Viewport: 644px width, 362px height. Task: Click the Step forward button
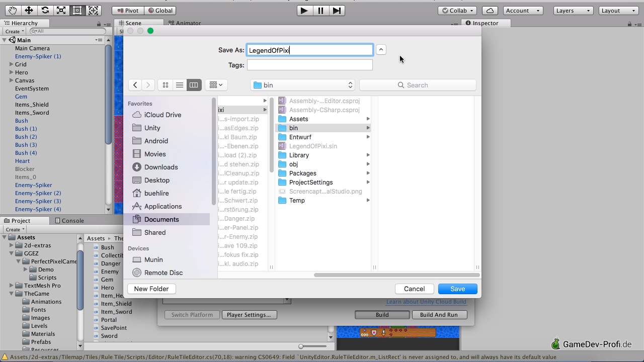[x=337, y=10]
